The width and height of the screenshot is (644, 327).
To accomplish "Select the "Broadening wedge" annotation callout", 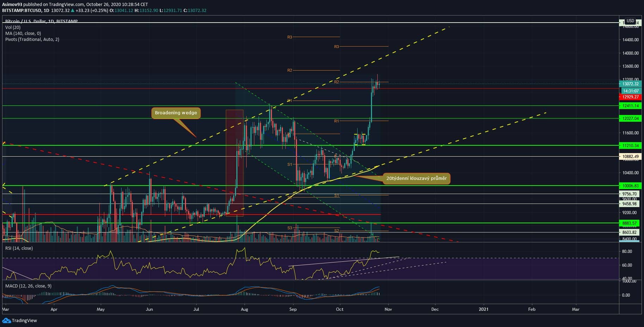I will click(x=176, y=113).
